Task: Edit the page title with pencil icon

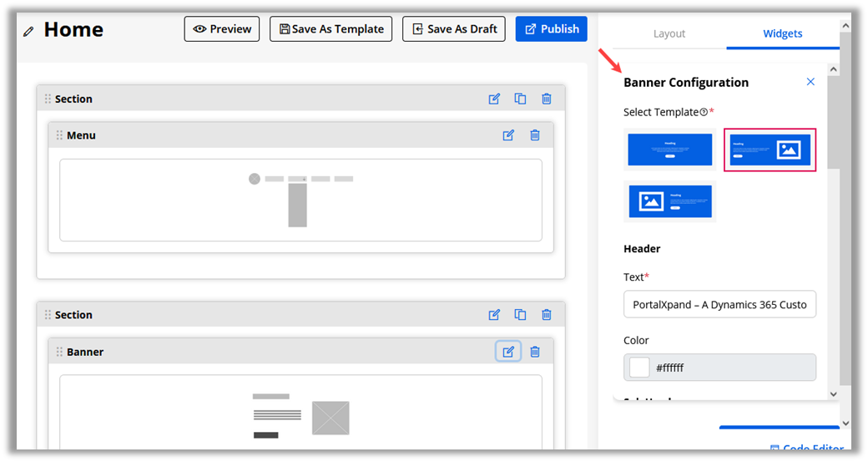Action: click(29, 31)
